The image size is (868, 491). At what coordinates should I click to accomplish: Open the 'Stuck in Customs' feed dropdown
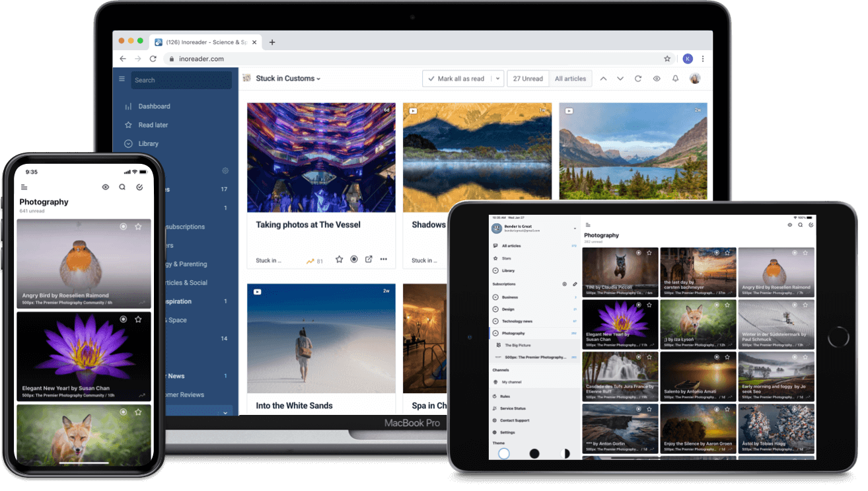tap(288, 79)
